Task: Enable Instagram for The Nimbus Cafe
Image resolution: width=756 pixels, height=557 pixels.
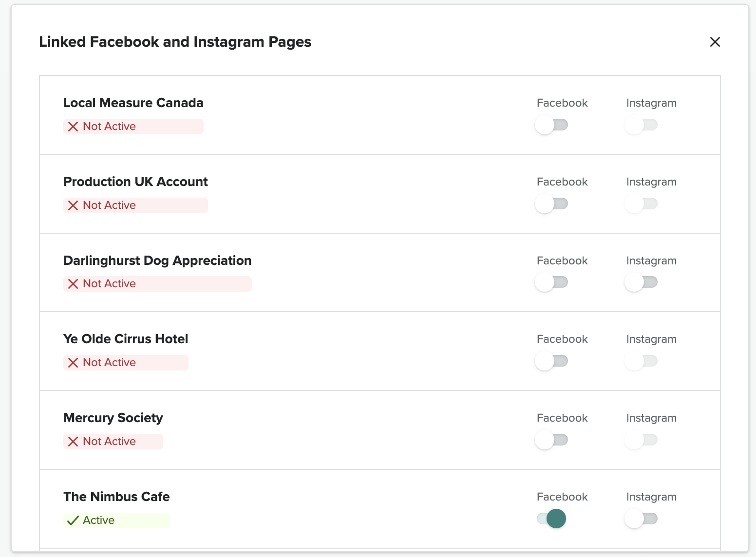Action: coord(641,519)
